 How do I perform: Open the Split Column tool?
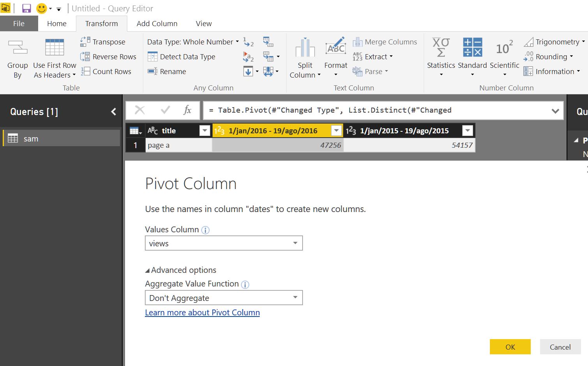305,58
